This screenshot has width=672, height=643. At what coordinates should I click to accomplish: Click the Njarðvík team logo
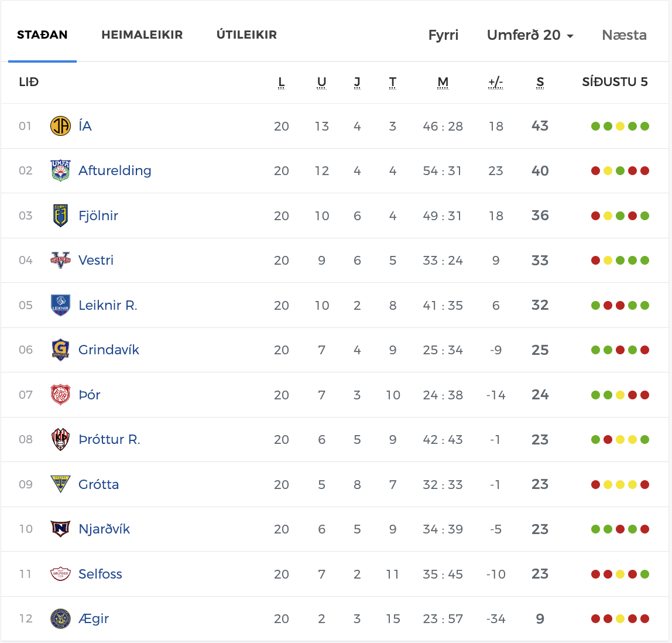[x=60, y=529]
